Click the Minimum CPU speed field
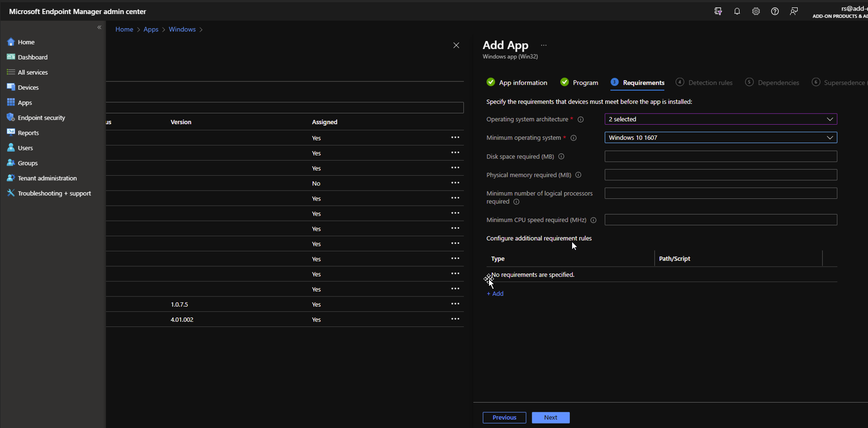Screen dimensions: 868x428 click(721, 220)
